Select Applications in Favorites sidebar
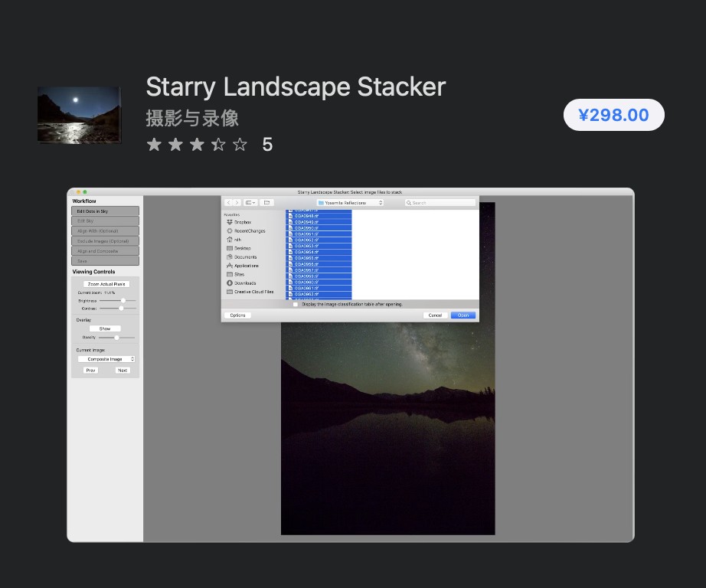706x588 pixels. [x=243, y=266]
